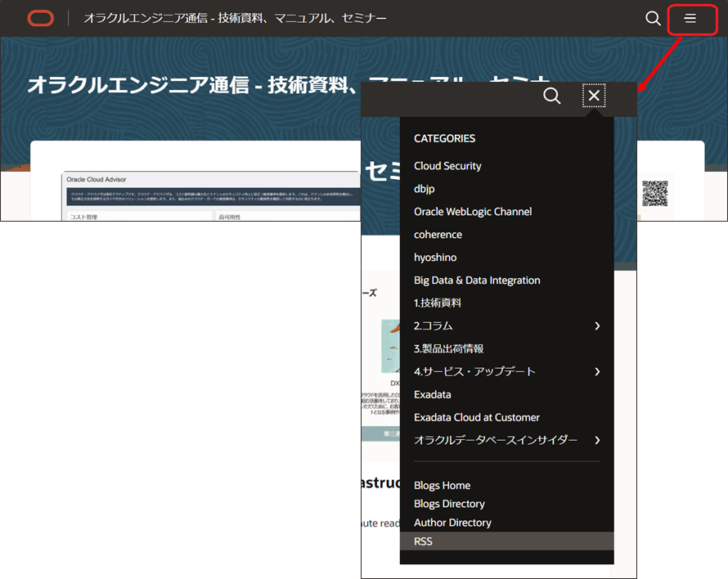728x579 pixels.
Task: Click the search icon in the top header bar
Action: click(653, 18)
